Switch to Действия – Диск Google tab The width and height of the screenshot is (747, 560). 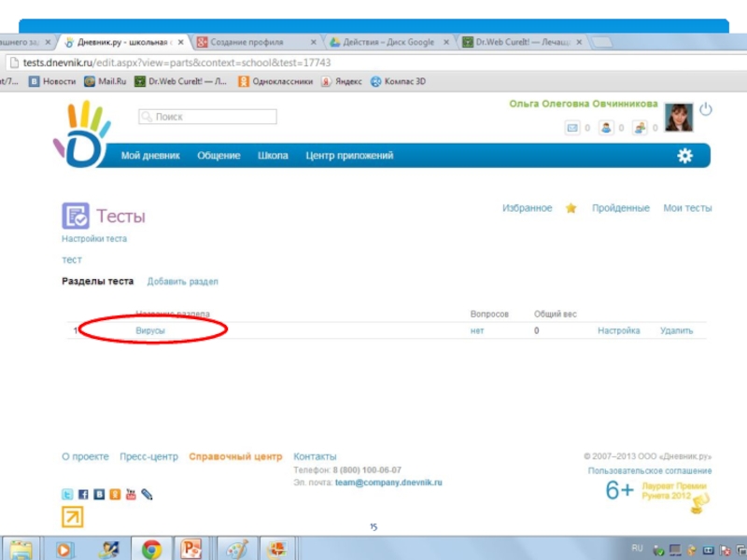click(x=389, y=42)
